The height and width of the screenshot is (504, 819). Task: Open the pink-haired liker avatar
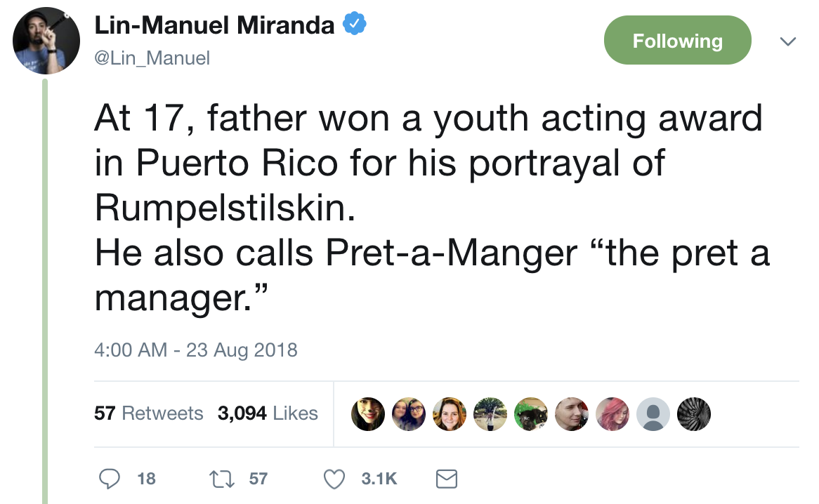point(612,414)
